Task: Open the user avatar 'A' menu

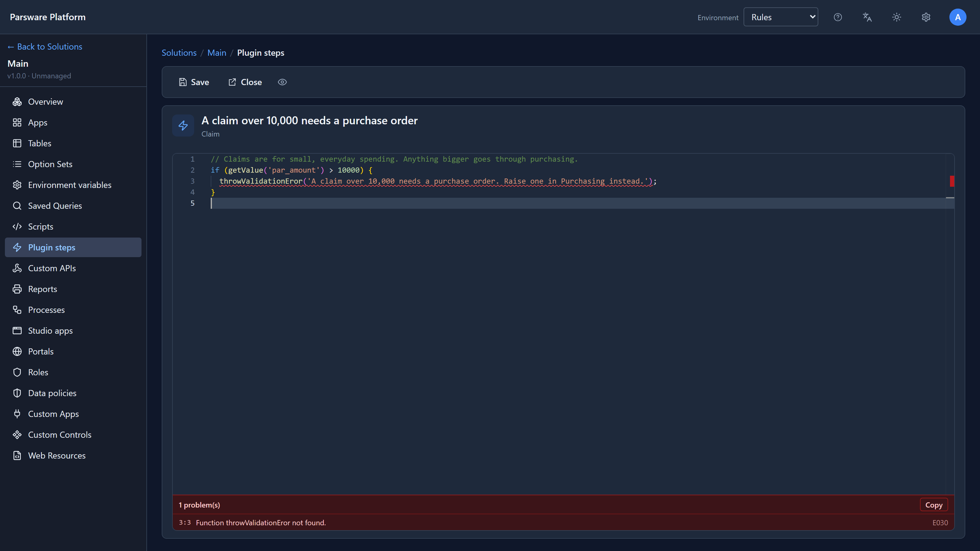Action: click(958, 17)
